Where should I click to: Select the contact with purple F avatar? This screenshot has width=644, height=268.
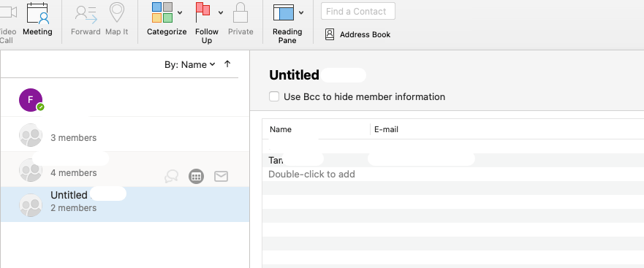pos(125,100)
